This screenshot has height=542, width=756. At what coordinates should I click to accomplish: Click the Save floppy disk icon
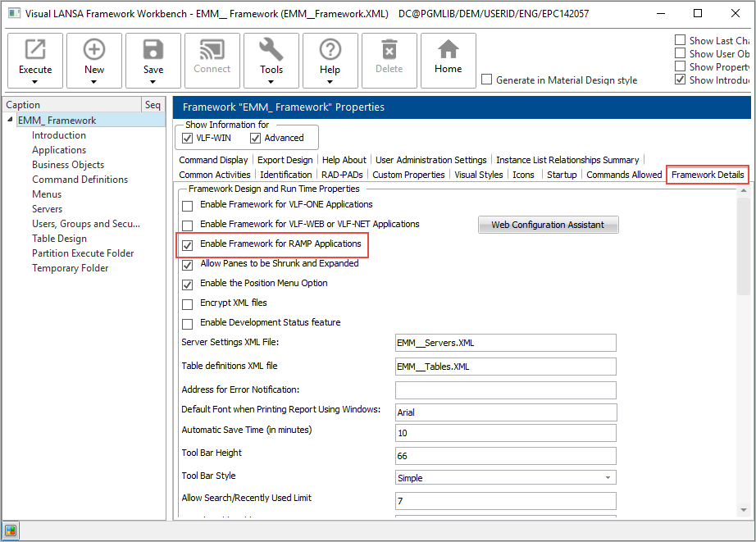[153, 51]
